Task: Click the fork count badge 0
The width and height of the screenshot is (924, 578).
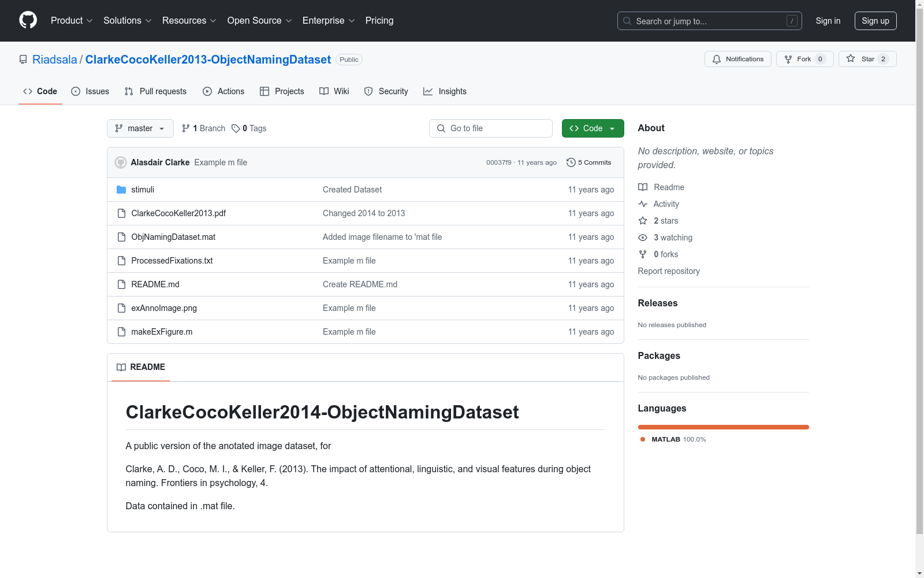Action: (820, 59)
